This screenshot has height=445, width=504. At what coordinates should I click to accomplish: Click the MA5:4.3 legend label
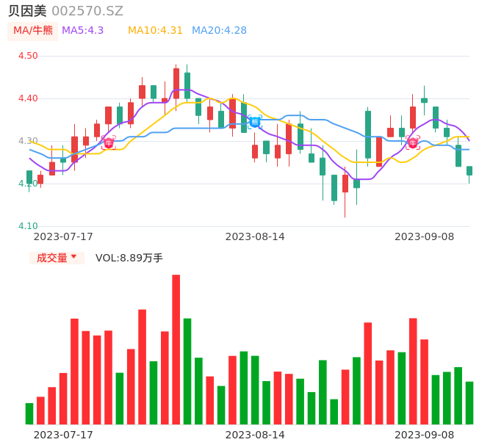82,30
